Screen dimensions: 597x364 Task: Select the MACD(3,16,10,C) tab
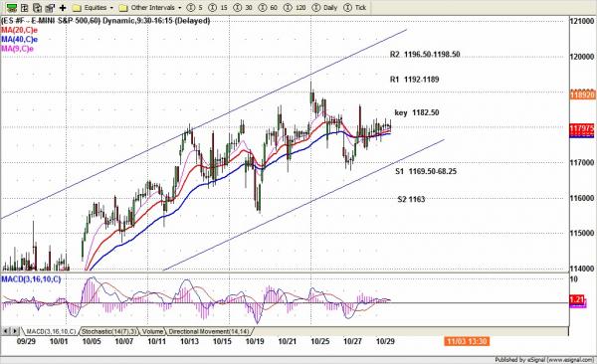(51, 331)
